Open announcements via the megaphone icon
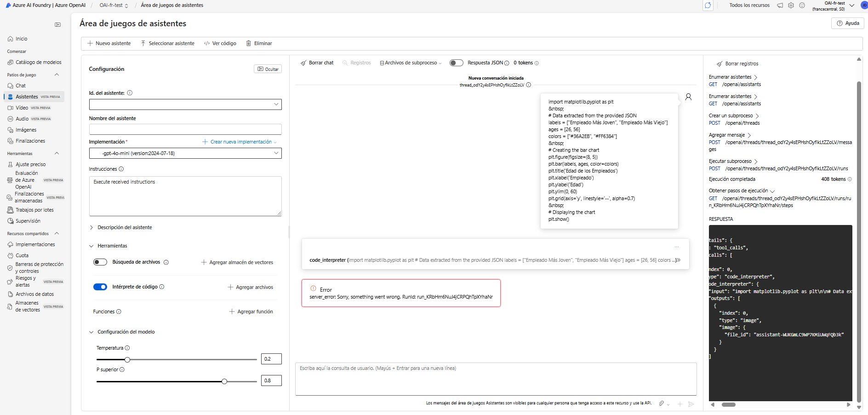Screen dimensions: 868x415 779,6
